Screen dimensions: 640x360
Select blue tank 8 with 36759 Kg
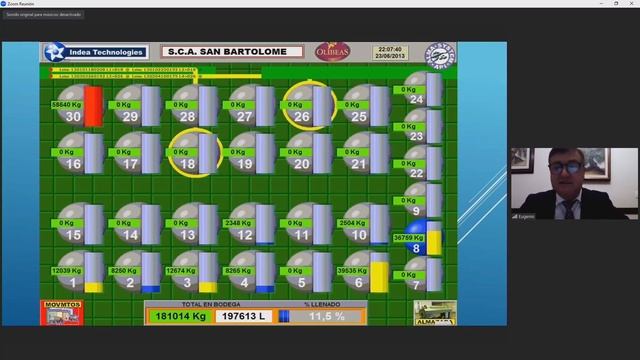coord(418,238)
